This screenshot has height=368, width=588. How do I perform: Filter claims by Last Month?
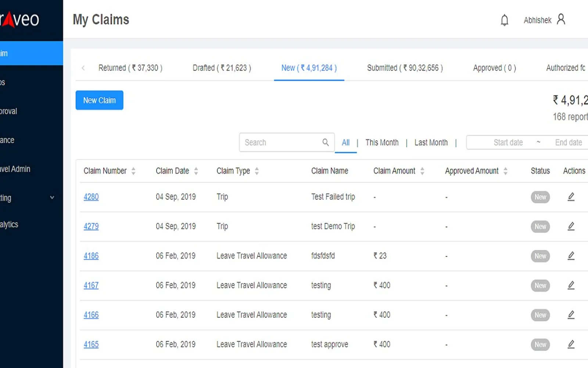click(431, 142)
